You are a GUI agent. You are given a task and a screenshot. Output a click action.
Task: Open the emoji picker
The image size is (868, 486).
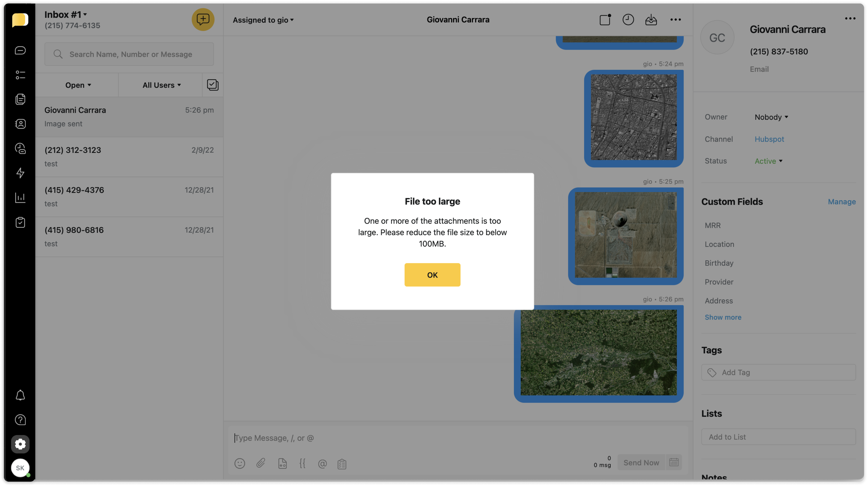click(x=240, y=463)
